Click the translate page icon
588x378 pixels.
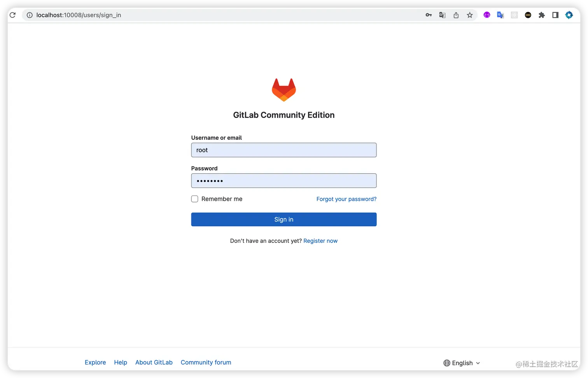pyautogui.click(x=442, y=15)
